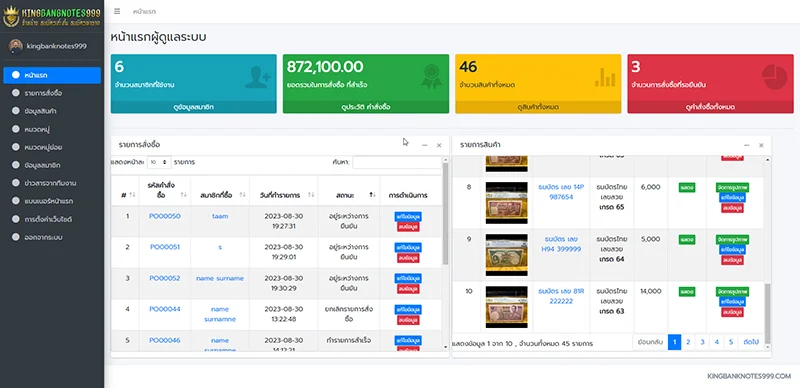The height and width of the screenshot is (388, 800).
Task: Click the add-member icon on teal card
Action: (257, 77)
